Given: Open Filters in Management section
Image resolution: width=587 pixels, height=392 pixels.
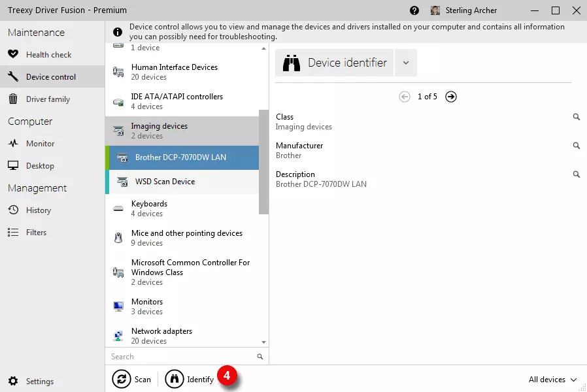Looking at the screenshot, I should (52, 233).
